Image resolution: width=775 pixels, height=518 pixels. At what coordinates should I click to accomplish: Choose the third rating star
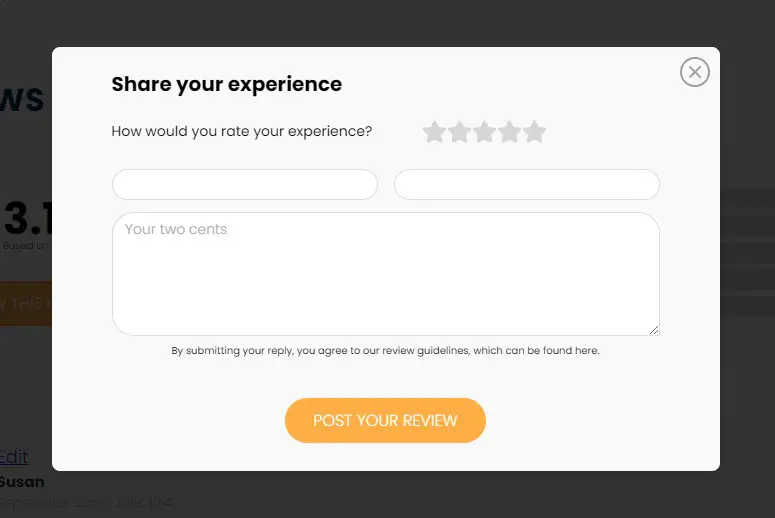[x=484, y=132]
